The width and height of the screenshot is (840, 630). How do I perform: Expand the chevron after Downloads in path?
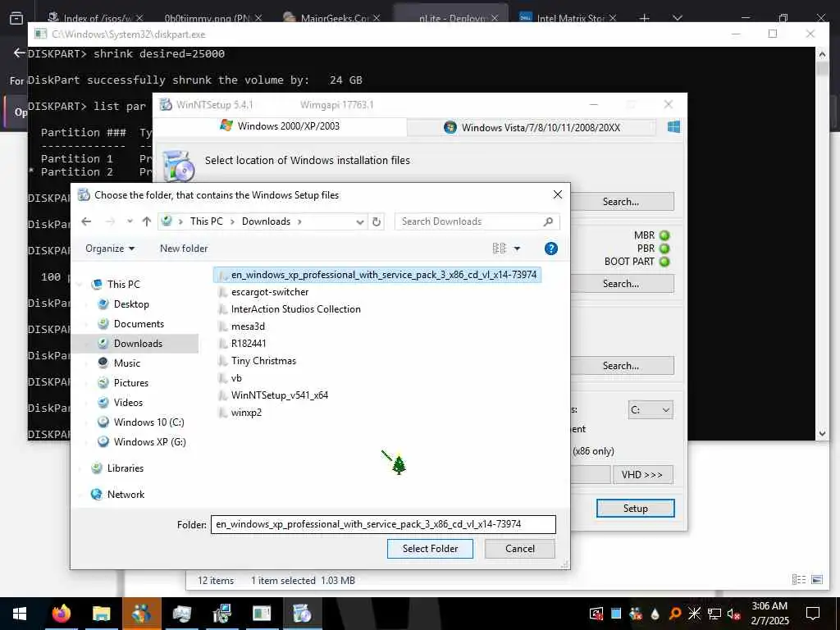[299, 221]
